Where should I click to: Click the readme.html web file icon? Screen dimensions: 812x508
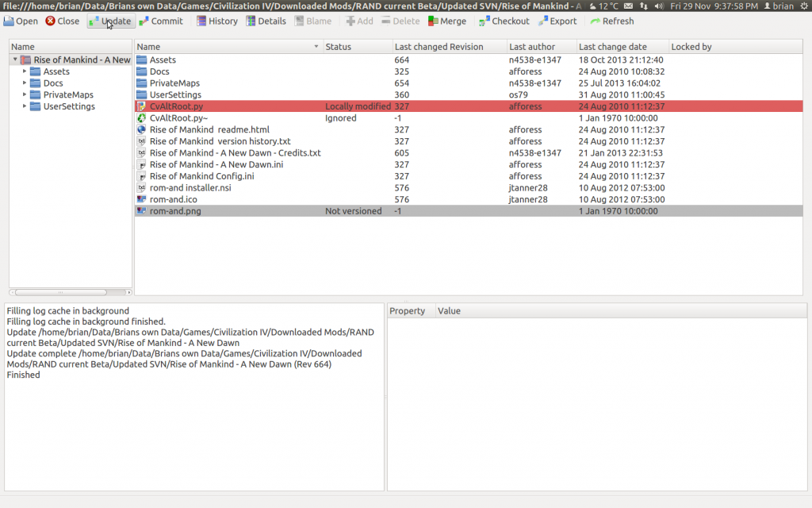pos(141,129)
